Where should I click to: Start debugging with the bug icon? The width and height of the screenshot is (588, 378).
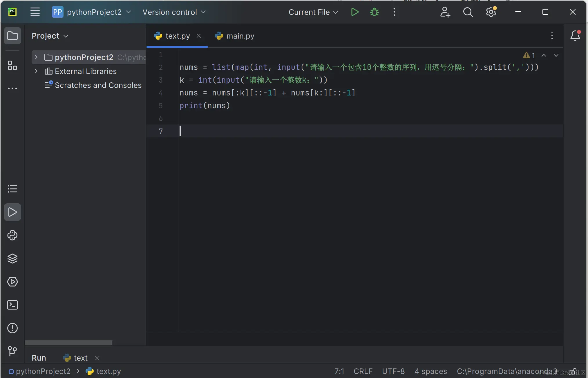pyautogui.click(x=374, y=12)
